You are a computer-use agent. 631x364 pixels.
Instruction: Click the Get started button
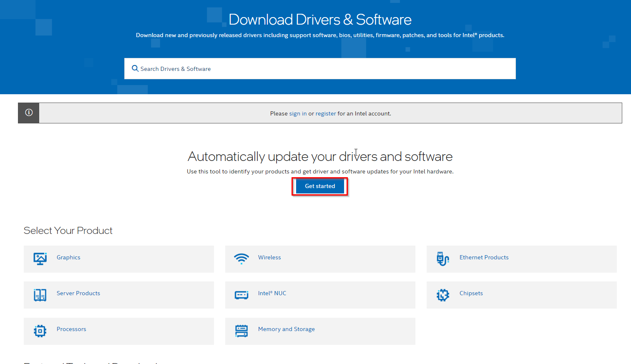320,186
